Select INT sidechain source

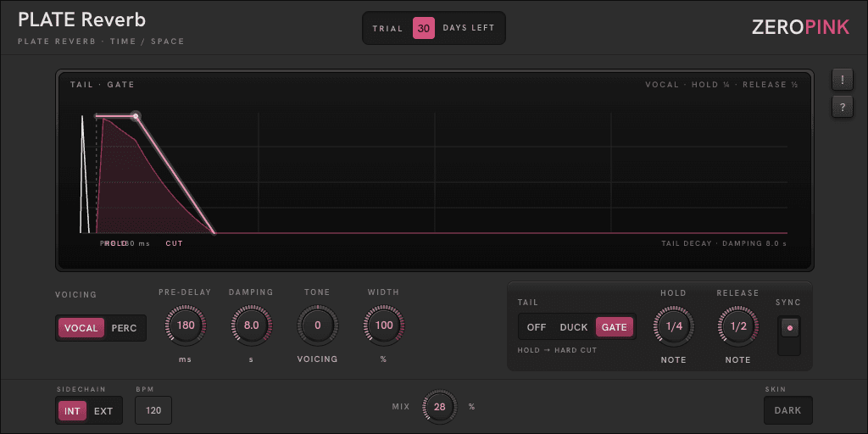pyautogui.click(x=73, y=411)
